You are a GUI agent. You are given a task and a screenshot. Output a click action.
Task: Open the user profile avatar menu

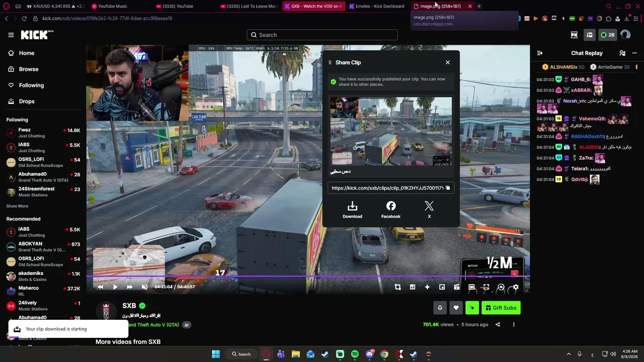coord(625,35)
